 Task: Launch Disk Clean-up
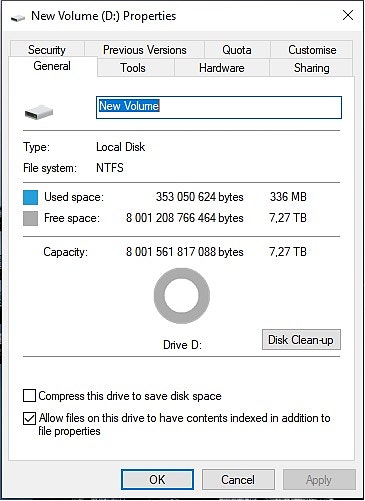coord(301,340)
